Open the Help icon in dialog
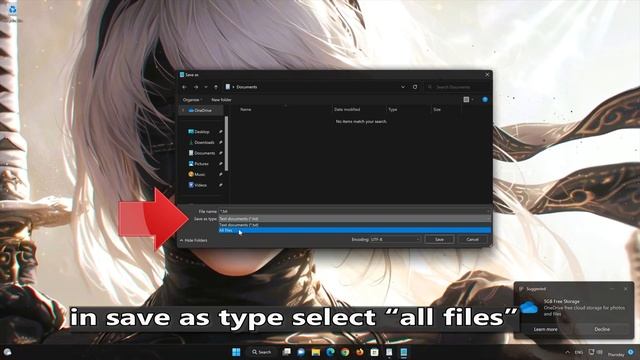The image size is (640, 360). [485, 100]
